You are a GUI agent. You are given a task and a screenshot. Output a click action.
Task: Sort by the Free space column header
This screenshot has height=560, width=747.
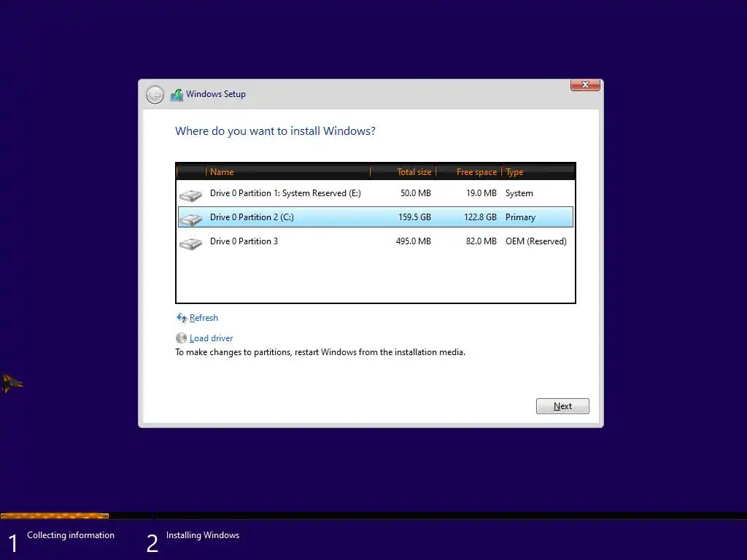click(x=469, y=172)
